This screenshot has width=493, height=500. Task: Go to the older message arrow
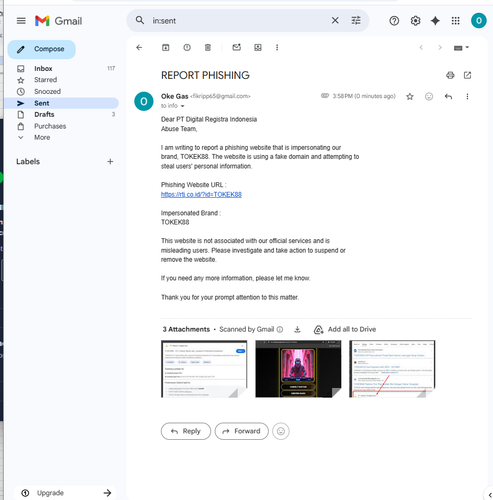coord(440,48)
